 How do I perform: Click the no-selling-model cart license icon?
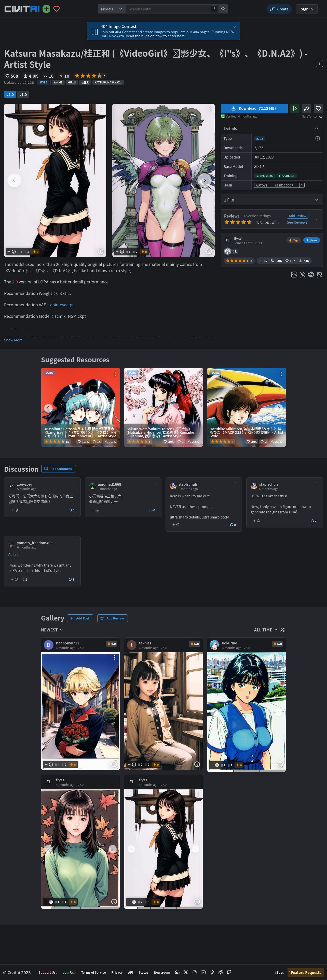[319, 274]
